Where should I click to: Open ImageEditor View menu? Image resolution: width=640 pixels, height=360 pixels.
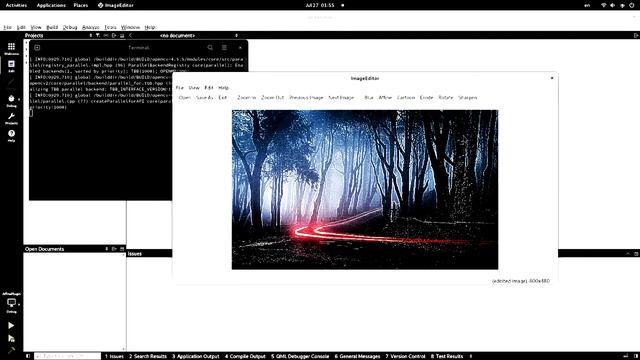194,88
